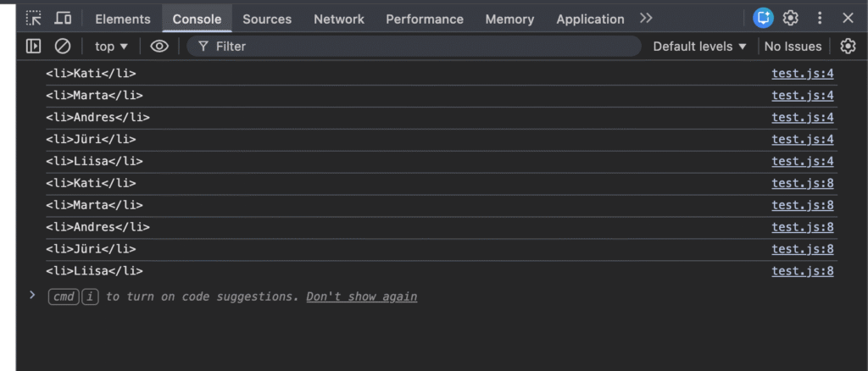
Task: Show the console sidebar panel
Action: [34, 47]
